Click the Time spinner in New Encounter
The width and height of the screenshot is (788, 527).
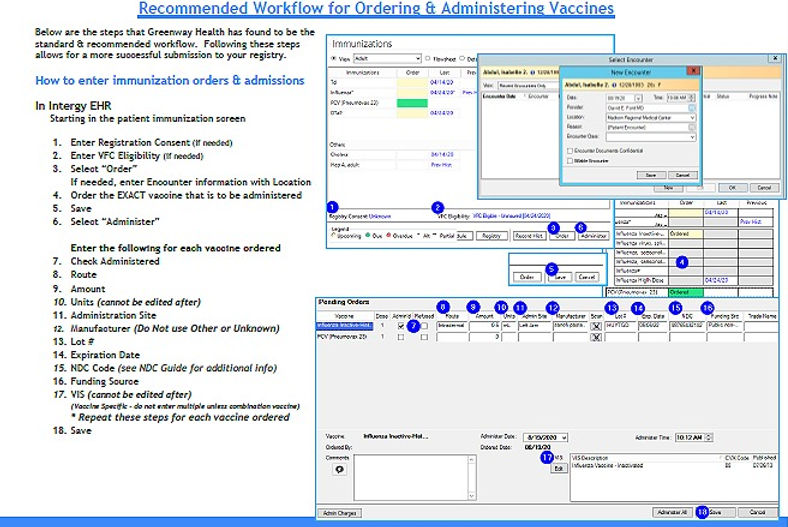[x=692, y=98]
